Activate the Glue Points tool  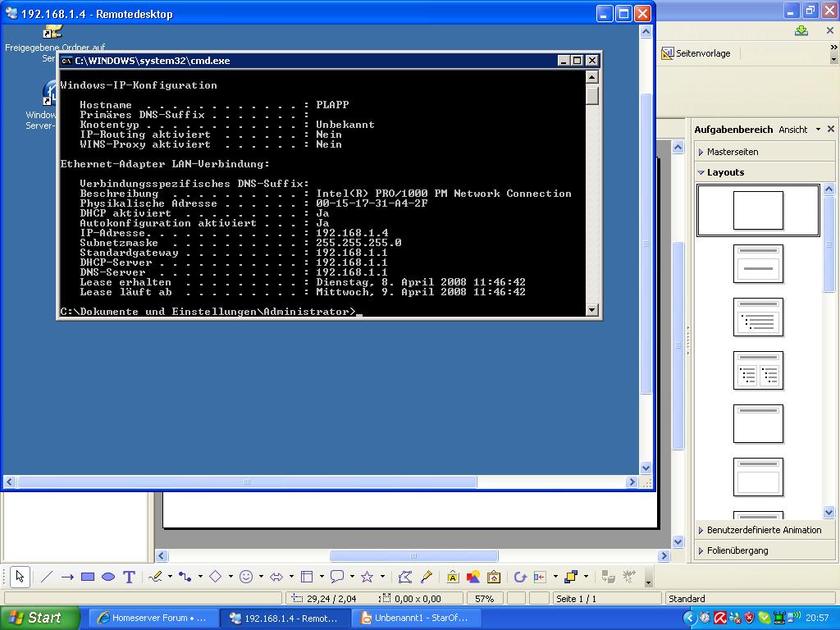[427, 577]
